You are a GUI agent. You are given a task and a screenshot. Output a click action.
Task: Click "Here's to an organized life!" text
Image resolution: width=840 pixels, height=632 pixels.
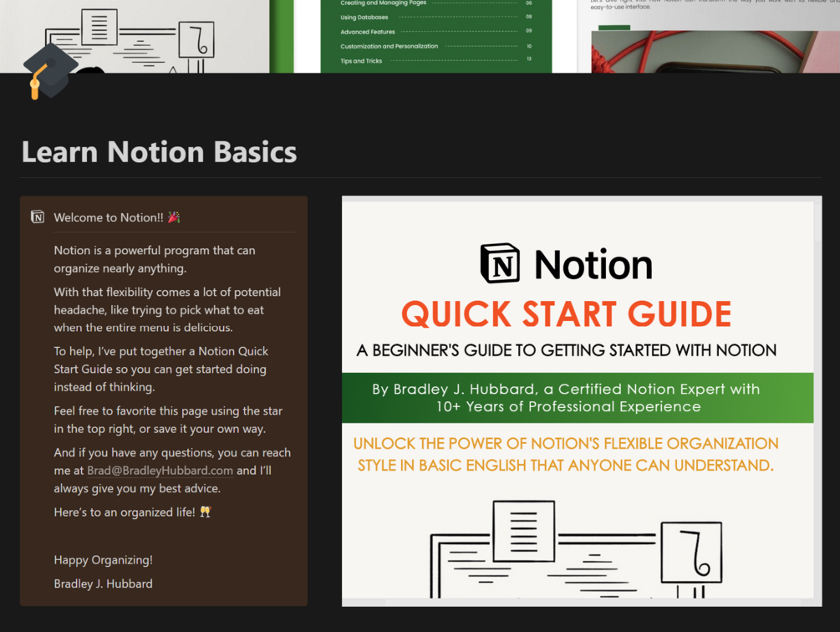[x=125, y=512]
